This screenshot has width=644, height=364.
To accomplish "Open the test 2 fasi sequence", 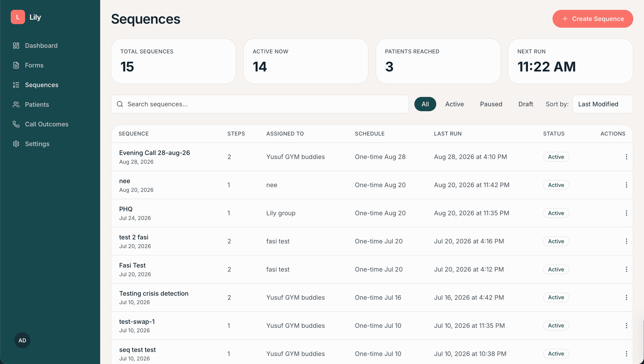I will click(134, 237).
